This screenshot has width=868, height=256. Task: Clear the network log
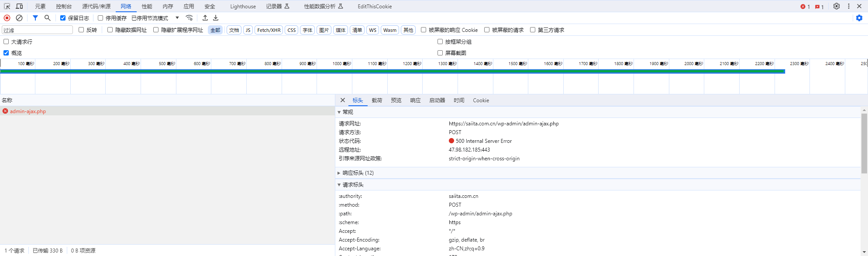19,18
